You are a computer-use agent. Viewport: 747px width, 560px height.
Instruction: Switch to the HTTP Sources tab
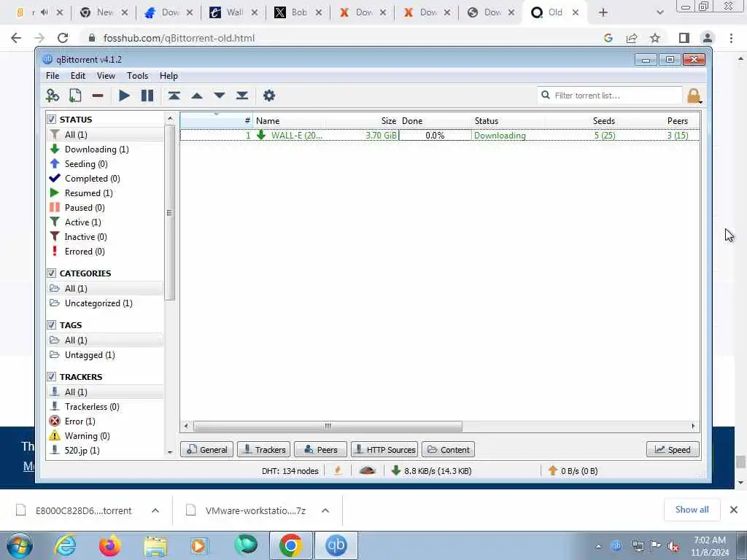click(x=384, y=449)
